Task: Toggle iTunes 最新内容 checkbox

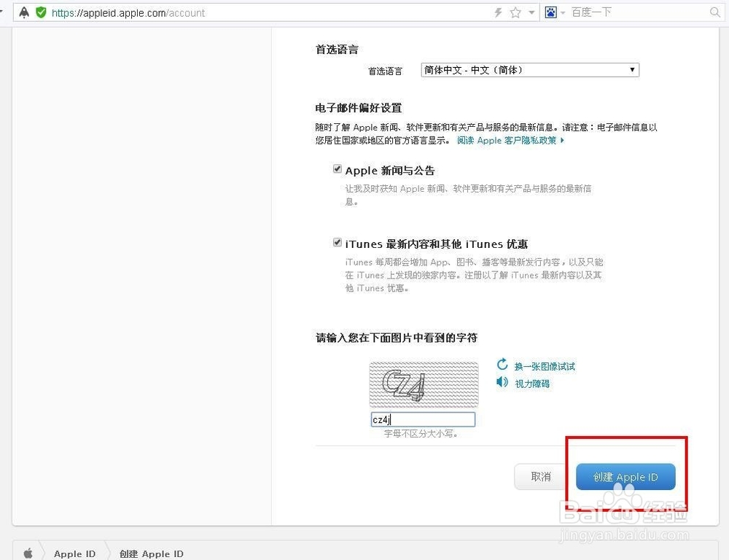Action: coord(337,242)
